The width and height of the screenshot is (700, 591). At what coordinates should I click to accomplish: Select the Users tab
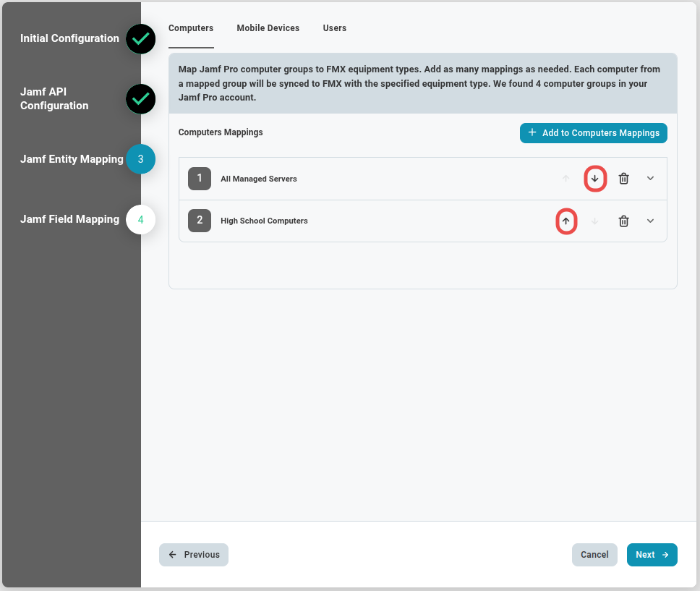click(334, 28)
